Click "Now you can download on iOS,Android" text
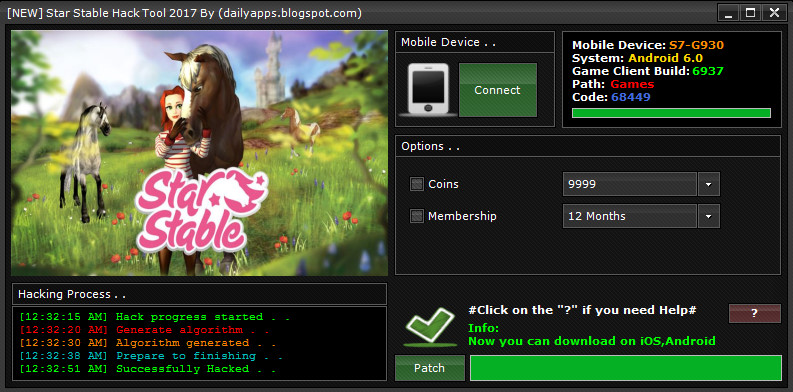 coord(592,341)
